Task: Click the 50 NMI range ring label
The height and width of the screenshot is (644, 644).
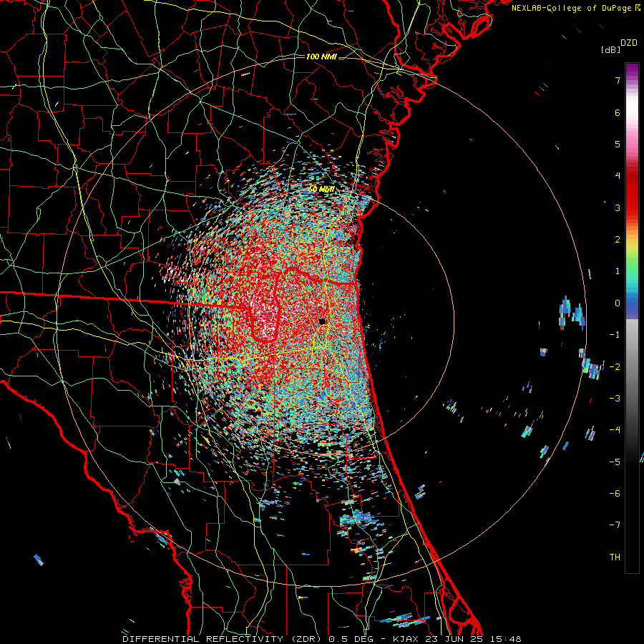Action: 321,189
